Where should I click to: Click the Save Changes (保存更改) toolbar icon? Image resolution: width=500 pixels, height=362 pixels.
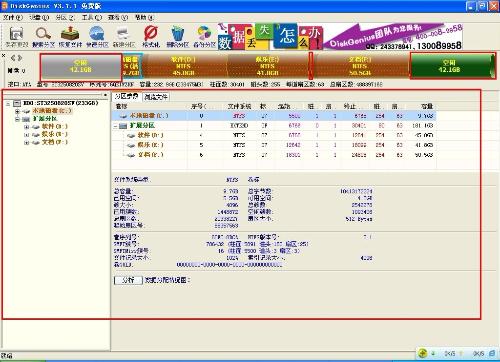tap(16, 37)
